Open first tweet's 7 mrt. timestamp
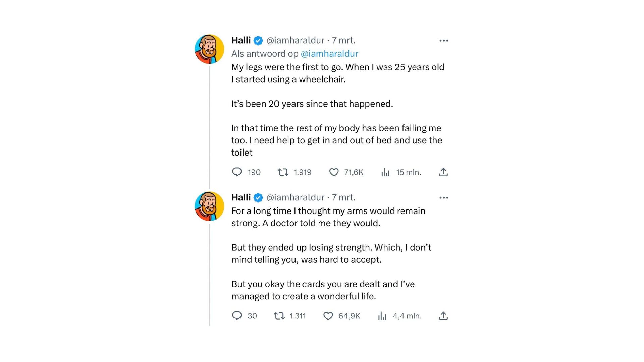Image resolution: width=644 pixels, height=362 pixels. (x=343, y=40)
